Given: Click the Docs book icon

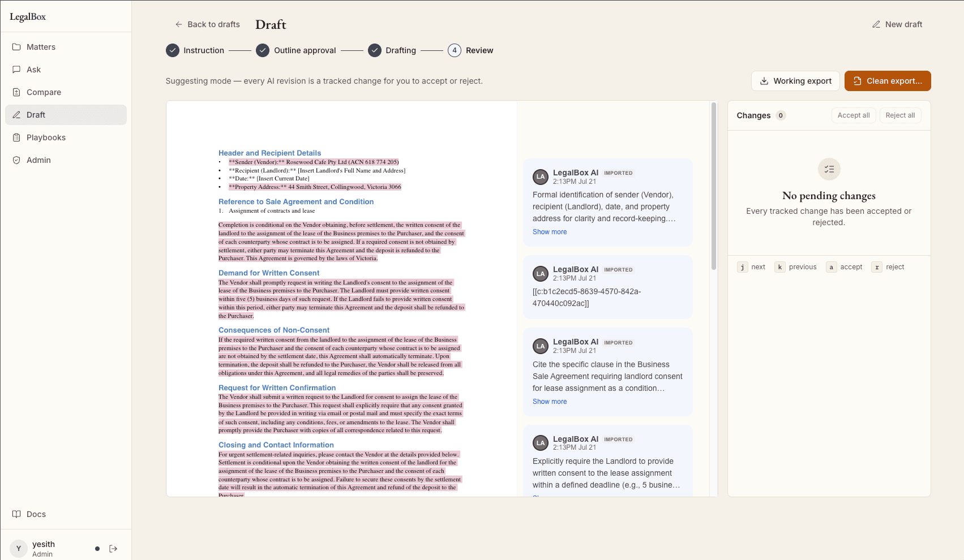Looking at the screenshot, I should click(16, 514).
